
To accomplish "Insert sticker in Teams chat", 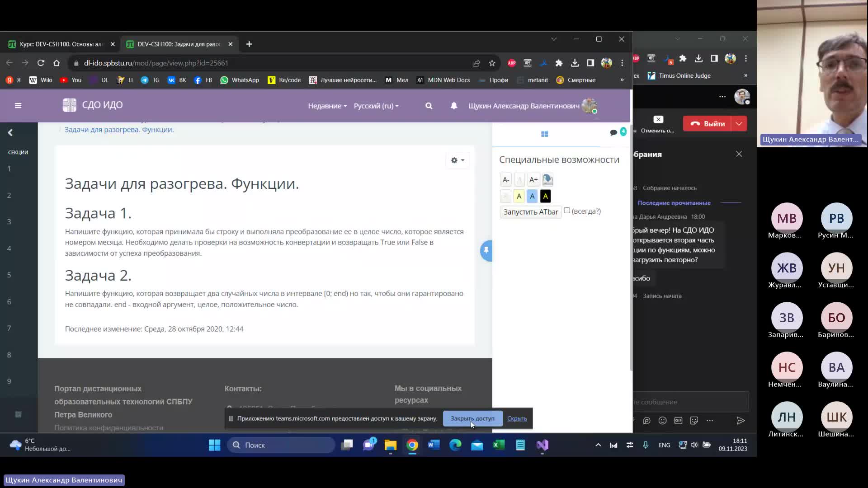I will point(694,421).
